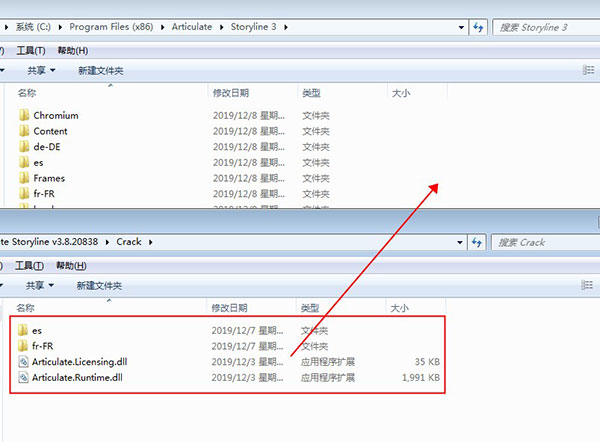Open address history dropdown in Storyline 3 window
Screen dimensions: 600x442
[461, 27]
